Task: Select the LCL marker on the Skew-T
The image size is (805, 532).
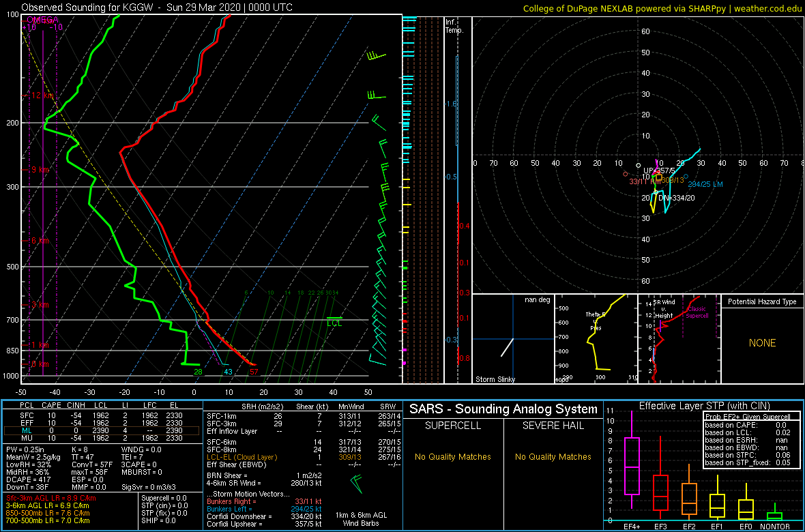Action: coord(334,323)
